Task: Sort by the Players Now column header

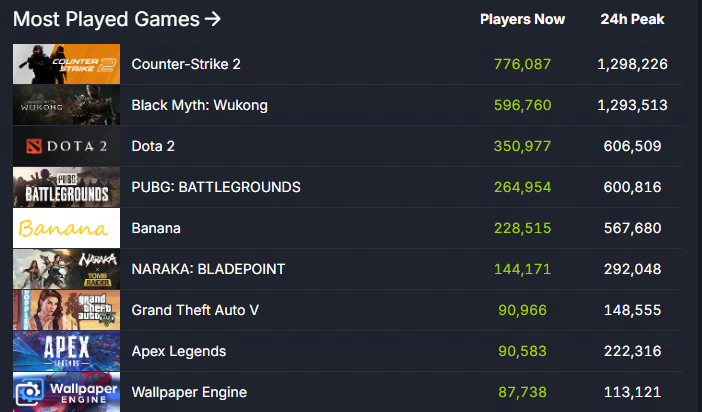Action: click(522, 19)
